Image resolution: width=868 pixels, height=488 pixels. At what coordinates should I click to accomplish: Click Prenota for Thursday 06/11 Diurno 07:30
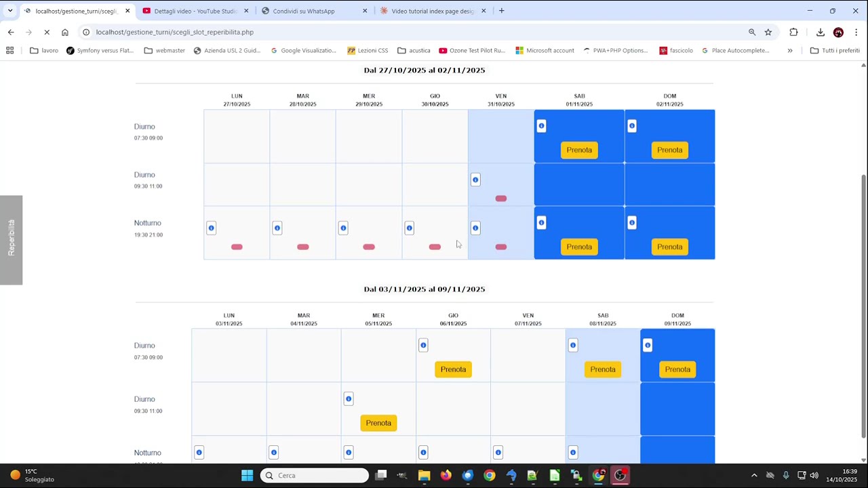[453, 369]
